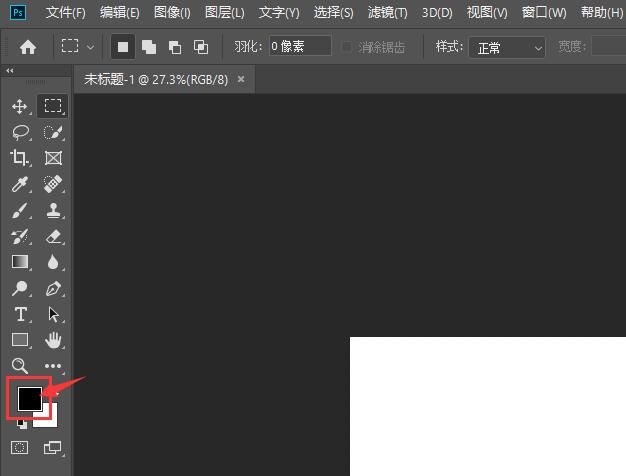Open the 编辑(E) menu
Viewport: 626px width, 476px height.
pos(119,13)
